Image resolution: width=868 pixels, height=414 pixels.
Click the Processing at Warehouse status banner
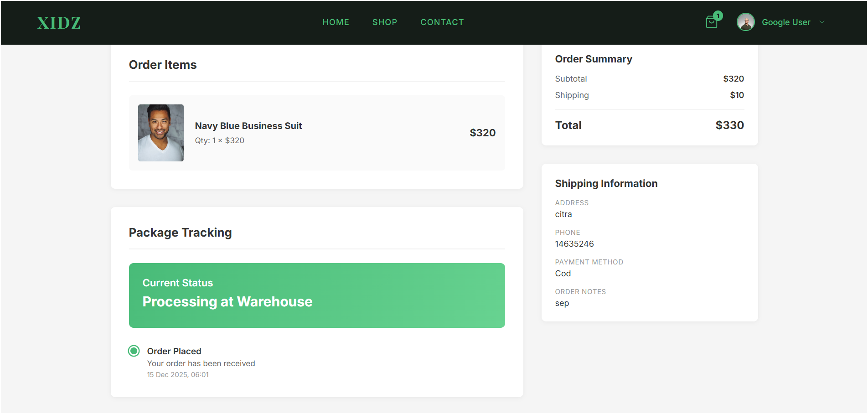(x=317, y=295)
